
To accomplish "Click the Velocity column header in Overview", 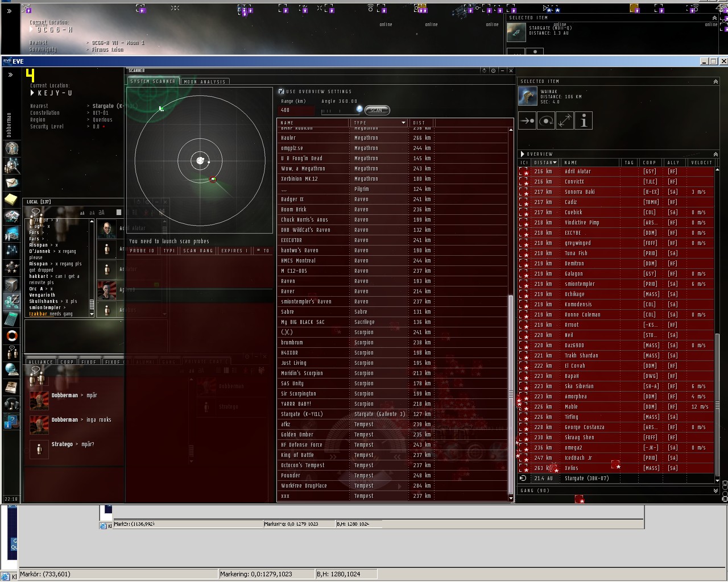I will tap(701, 163).
